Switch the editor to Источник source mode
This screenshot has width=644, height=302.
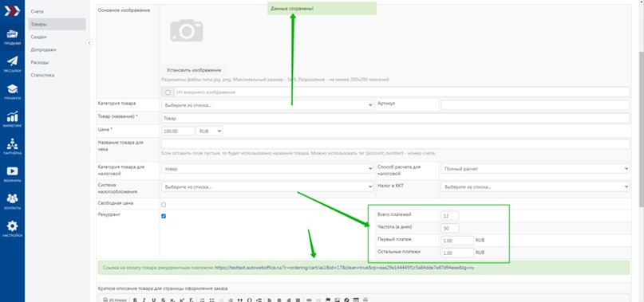[x=115, y=300]
